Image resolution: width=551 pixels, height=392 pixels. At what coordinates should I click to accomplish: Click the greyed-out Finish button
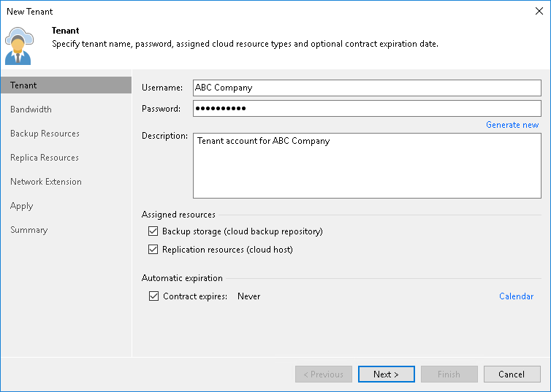(449, 374)
